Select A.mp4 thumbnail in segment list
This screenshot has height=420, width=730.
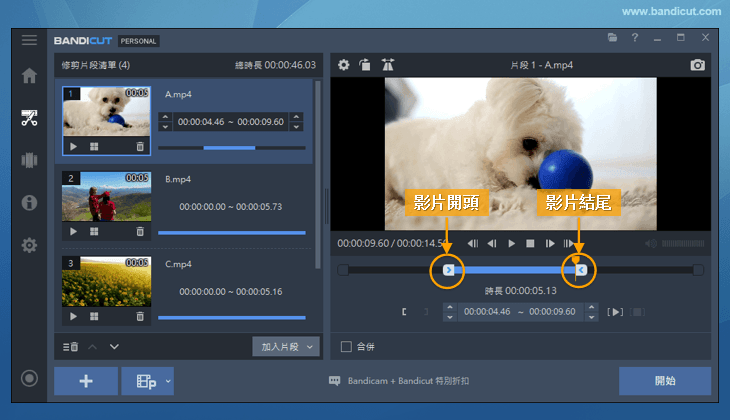click(107, 112)
